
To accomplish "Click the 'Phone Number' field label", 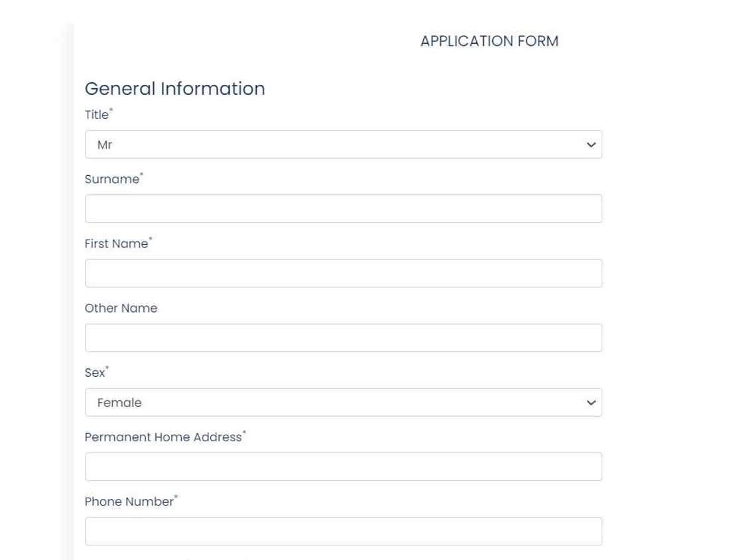I will point(129,502).
